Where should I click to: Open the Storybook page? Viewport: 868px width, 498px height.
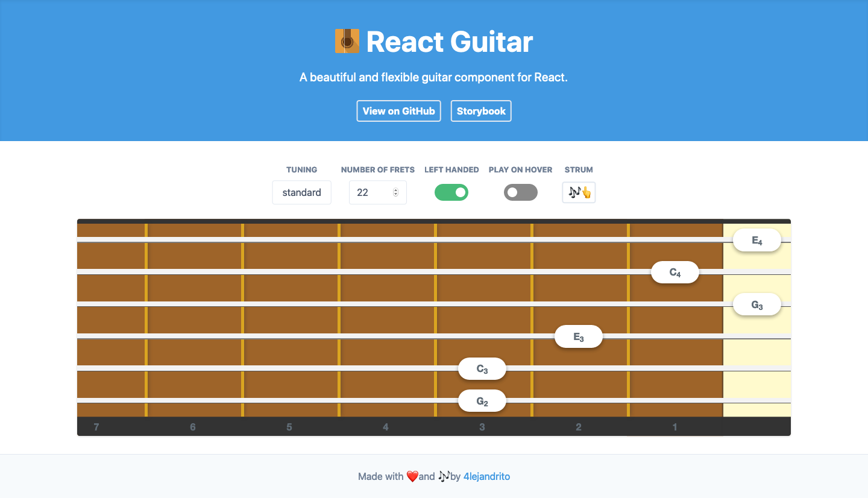point(480,111)
